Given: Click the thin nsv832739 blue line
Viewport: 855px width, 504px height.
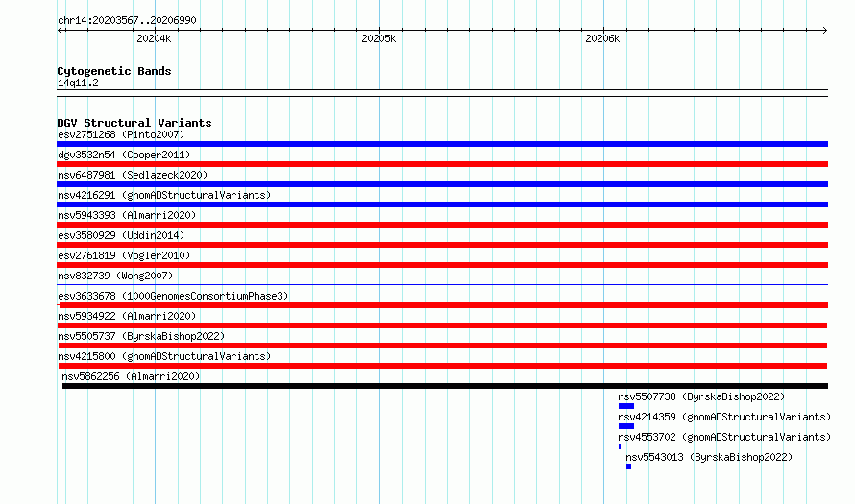Looking at the screenshot, I should [442, 284].
